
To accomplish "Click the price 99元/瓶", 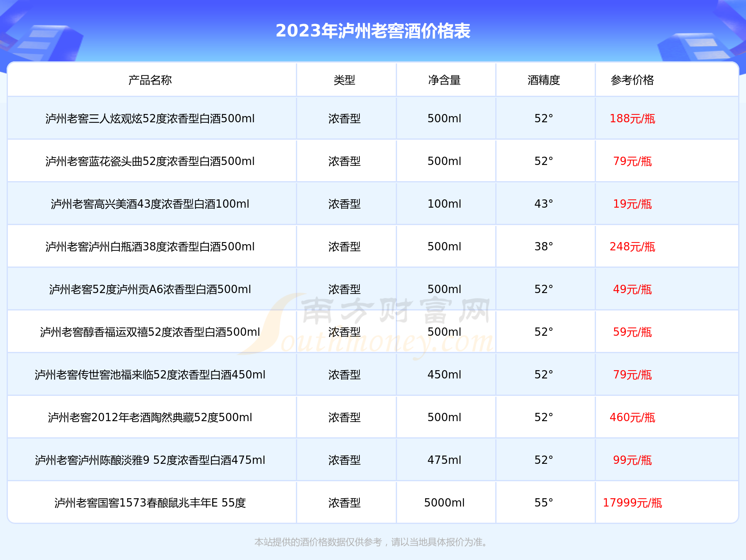I will click(x=632, y=460).
